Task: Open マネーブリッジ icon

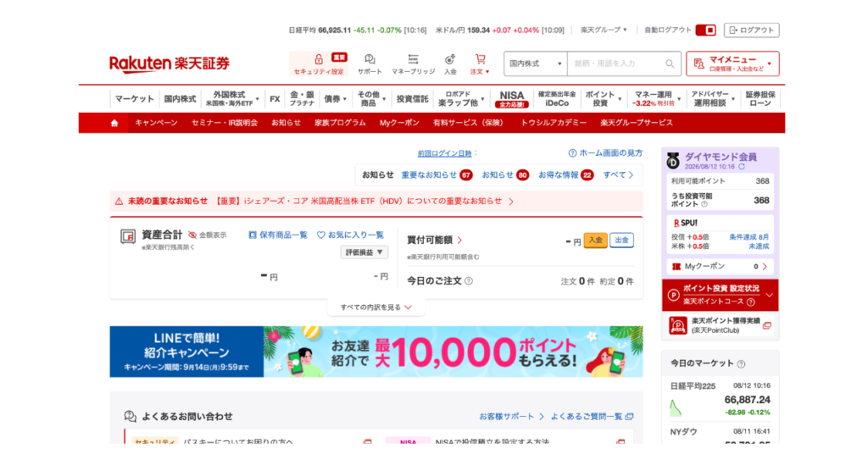Action: [x=413, y=59]
